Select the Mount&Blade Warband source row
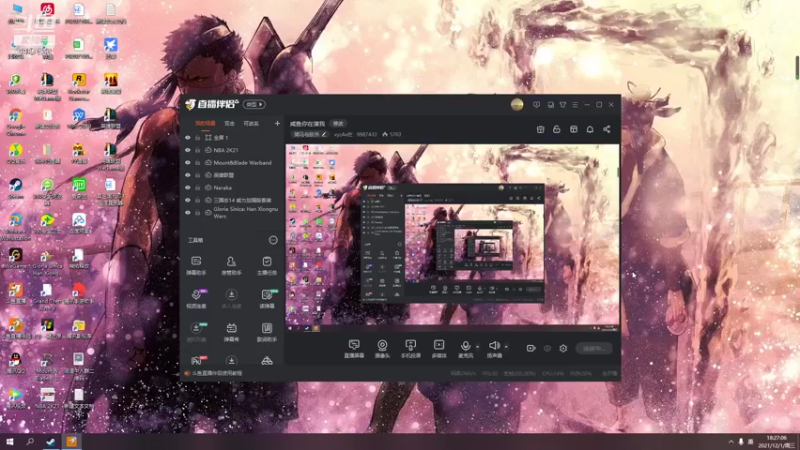Image resolution: width=800 pixels, height=450 pixels. 232,163
